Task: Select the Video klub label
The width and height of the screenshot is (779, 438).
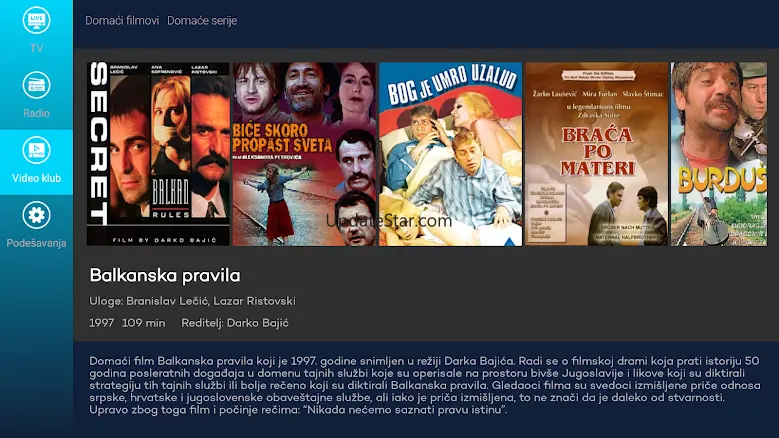Action: point(36,178)
